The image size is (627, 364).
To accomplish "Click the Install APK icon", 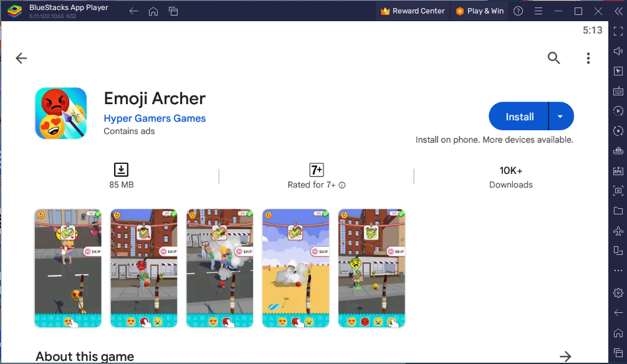I will pos(618,171).
